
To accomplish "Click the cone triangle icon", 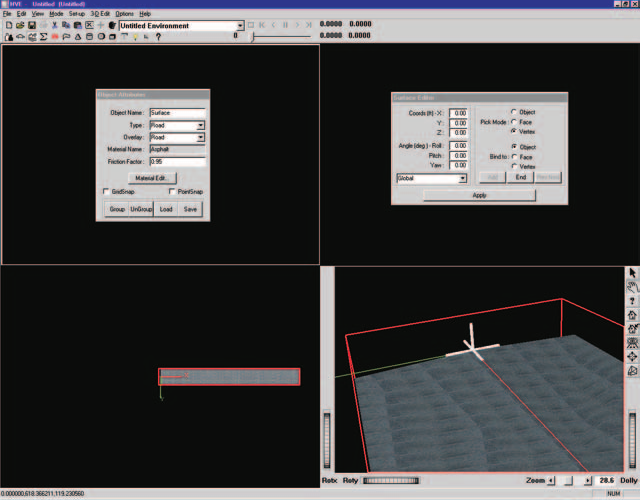I will click(78, 37).
